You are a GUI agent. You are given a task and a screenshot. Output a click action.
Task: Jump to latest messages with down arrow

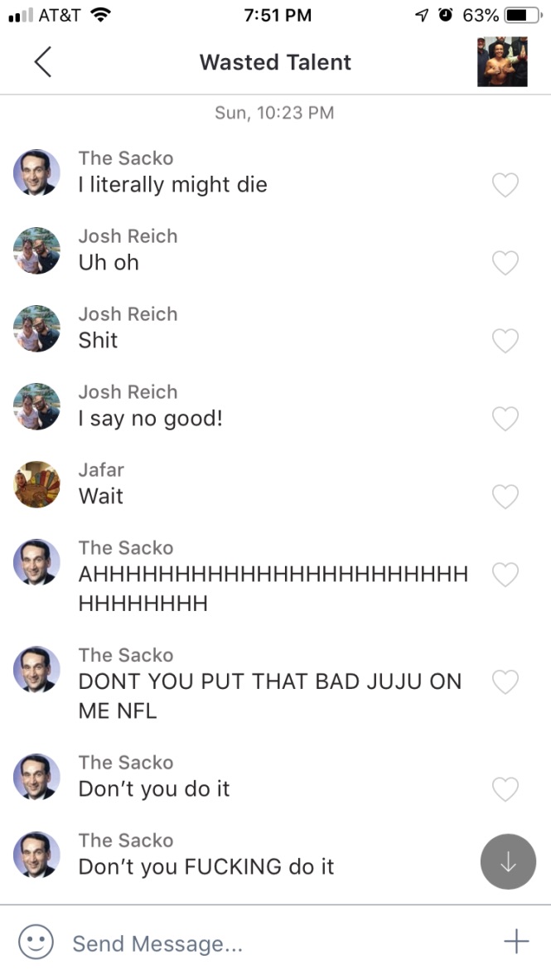pyautogui.click(x=508, y=861)
